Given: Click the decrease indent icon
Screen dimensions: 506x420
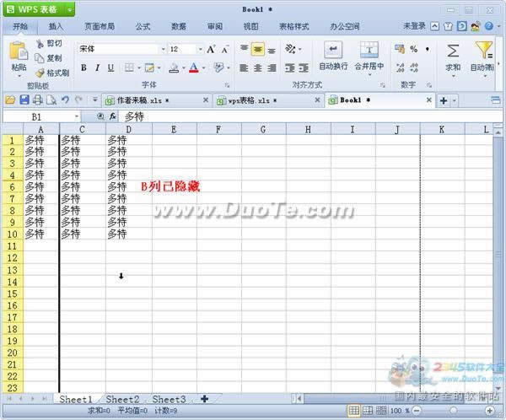Looking at the screenshot, I should (290, 67).
